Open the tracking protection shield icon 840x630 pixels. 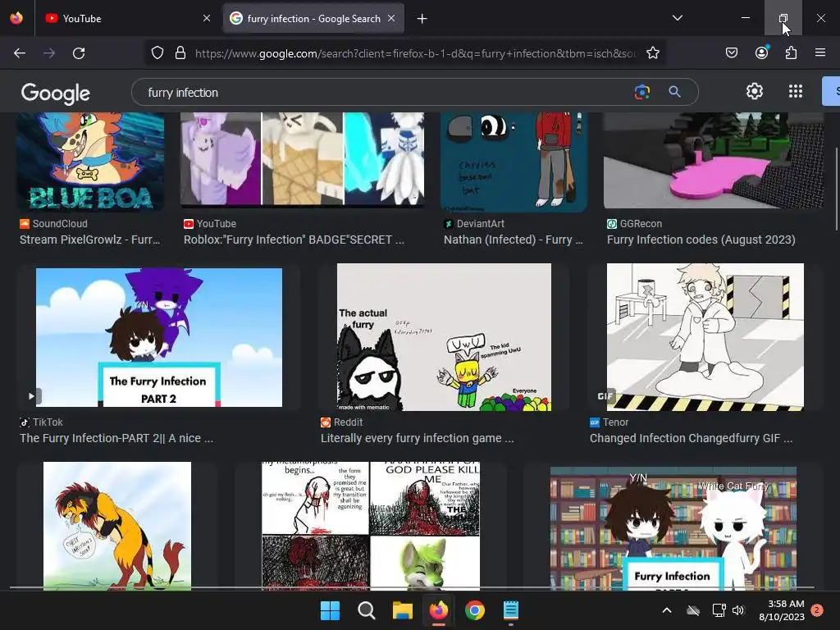pyautogui.click(x=157, y=53)
